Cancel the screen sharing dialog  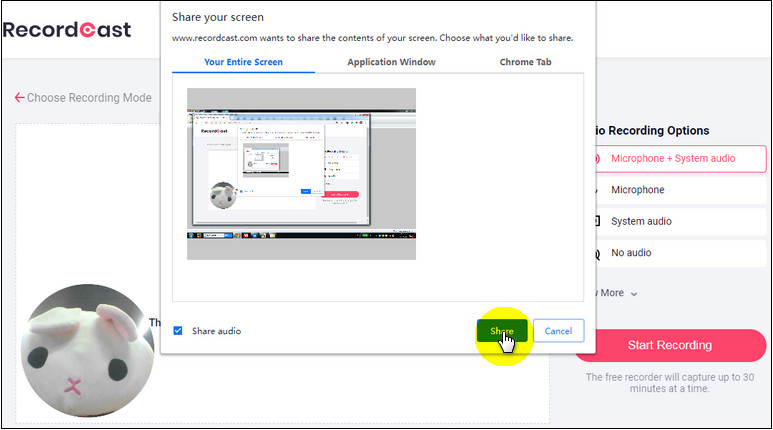pos(558,331)
